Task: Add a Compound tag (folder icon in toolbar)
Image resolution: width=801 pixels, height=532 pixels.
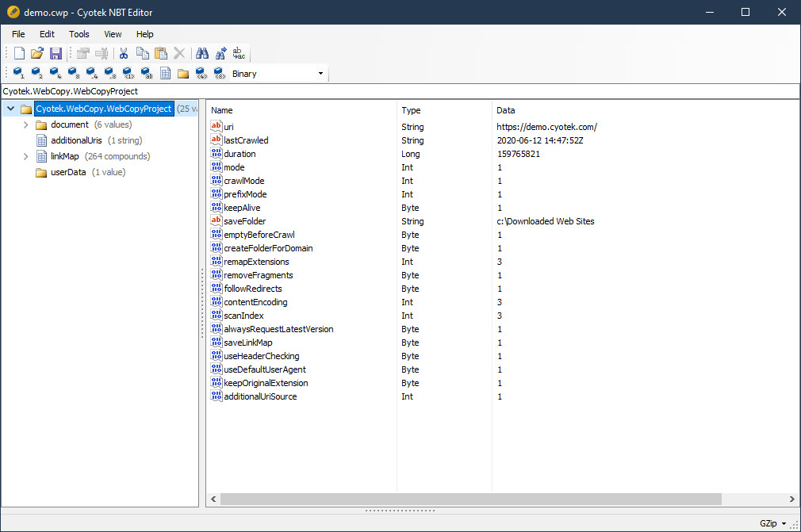Action: point(183,74)
